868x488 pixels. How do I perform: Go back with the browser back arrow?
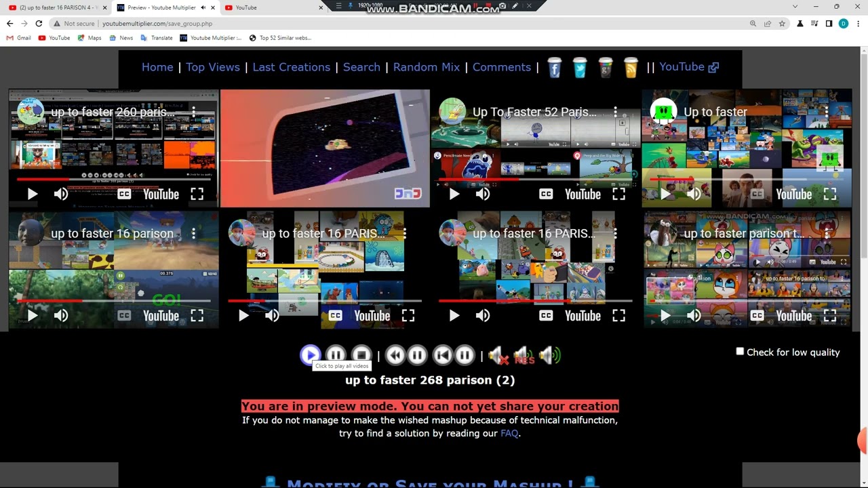9,24
